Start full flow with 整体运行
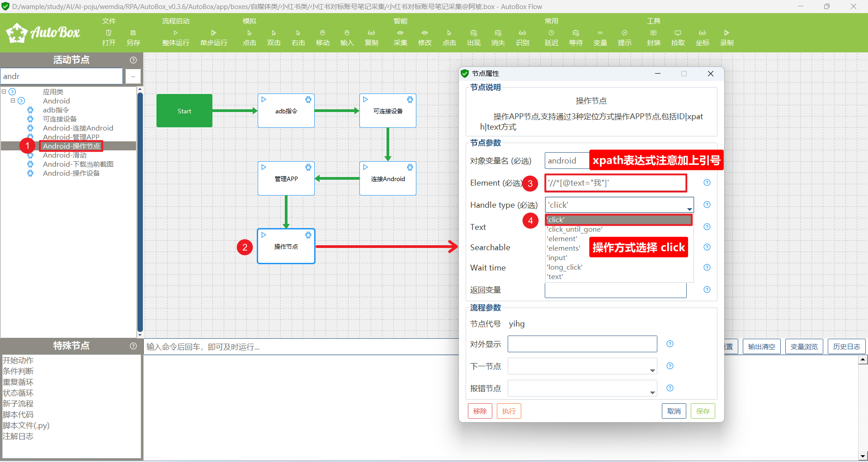The width and height of the screenshot is (868, 462). [x=175, y=38]
